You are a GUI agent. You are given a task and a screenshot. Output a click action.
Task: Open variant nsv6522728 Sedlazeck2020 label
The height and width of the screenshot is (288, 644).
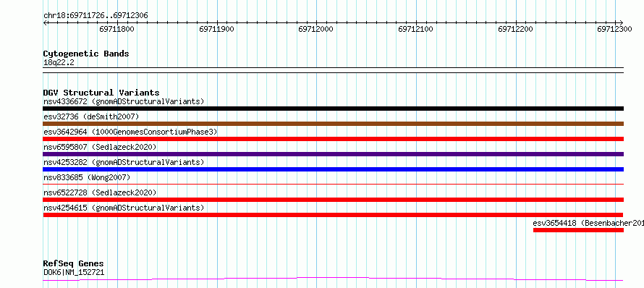point(100,192)
